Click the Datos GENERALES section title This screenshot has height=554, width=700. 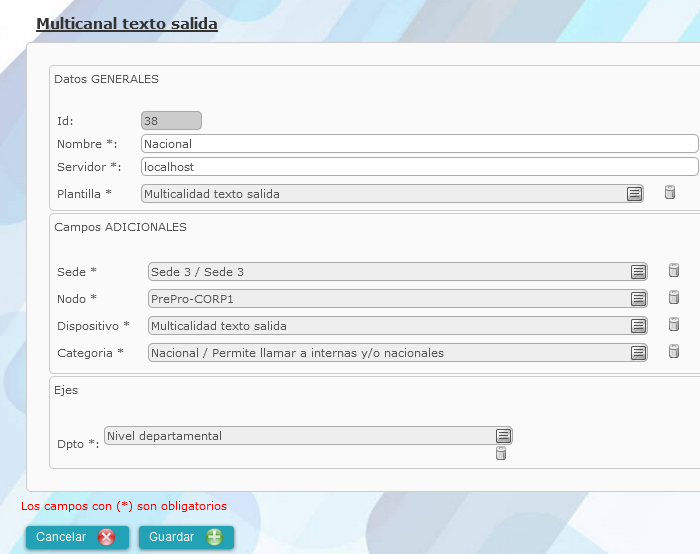[x=106, y=79]
